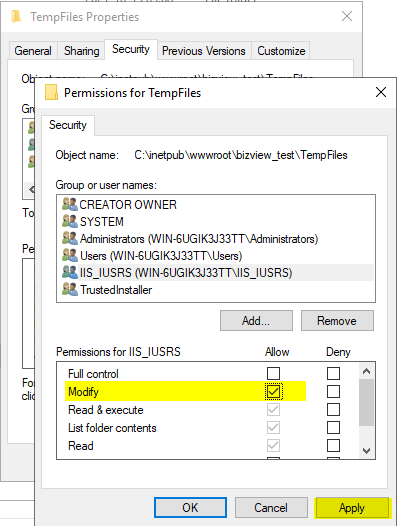Close the Permissions for TempFiles dialog
This screenshot has height=526, width=397.
coord(381,92)
